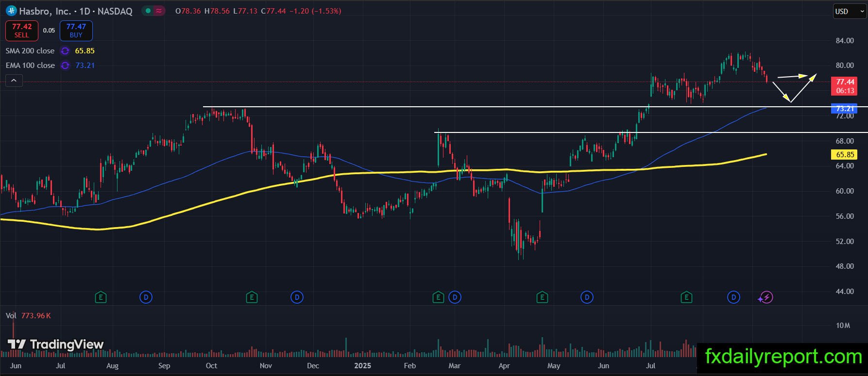
Task: Open the dividend D marker for August 2024
Action: tap(146, 297)
